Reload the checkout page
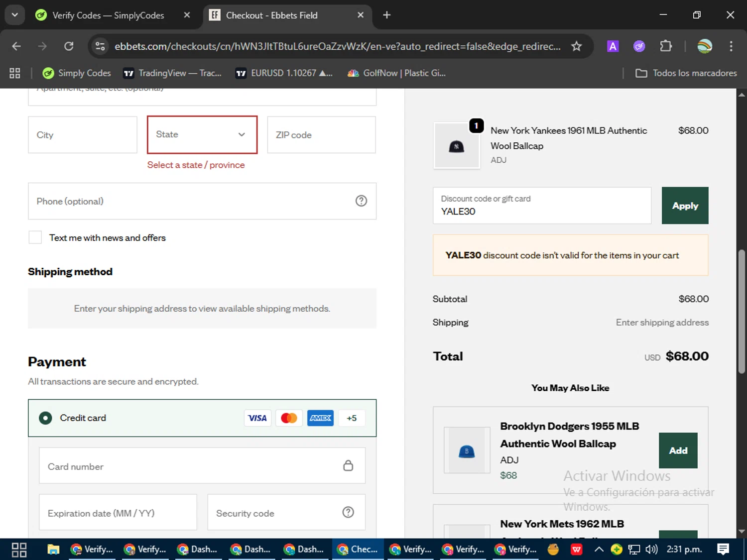The width and height of the screenshot is (747, 560). pyautogui.click(x=69, y=46)
